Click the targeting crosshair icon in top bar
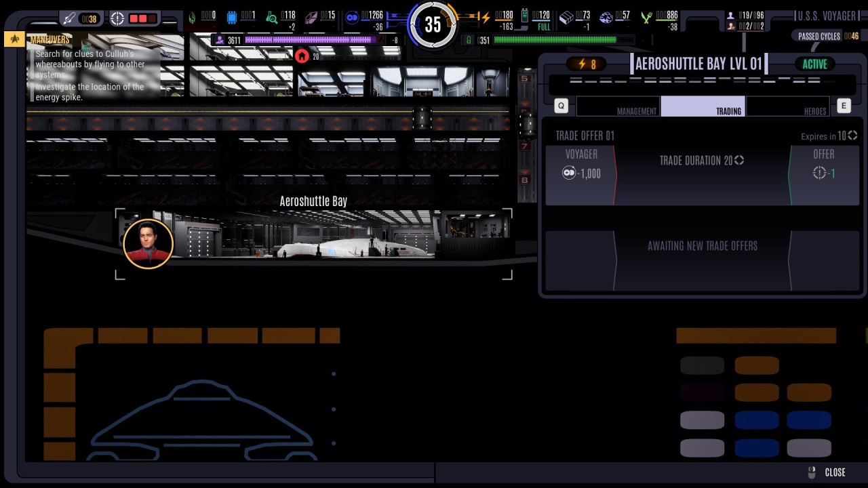Viewport: 868px width, 488px height. coord(117,18)
